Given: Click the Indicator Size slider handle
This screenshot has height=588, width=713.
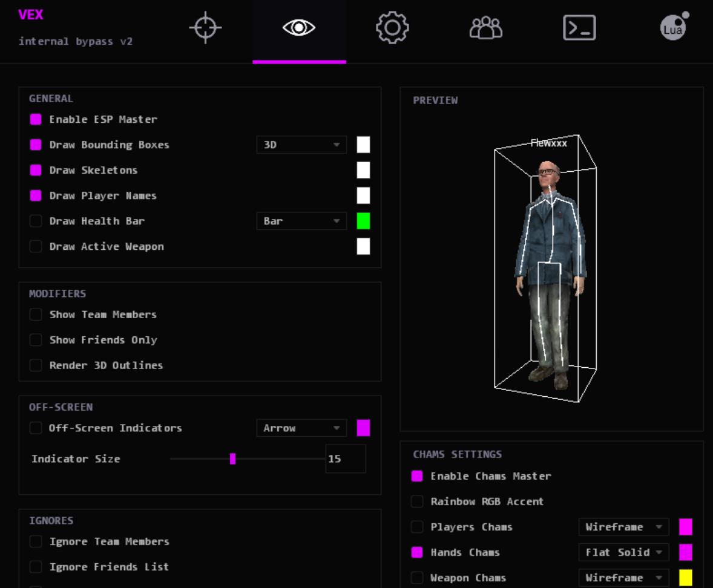Looking at the screenshot, I should tap(233, 459).
